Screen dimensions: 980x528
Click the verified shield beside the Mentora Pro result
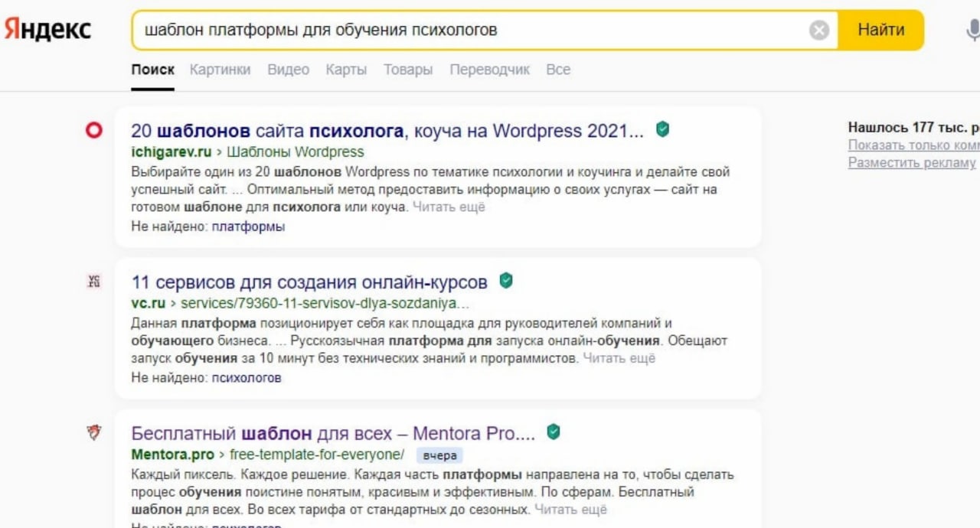click(x=553, y=433)
